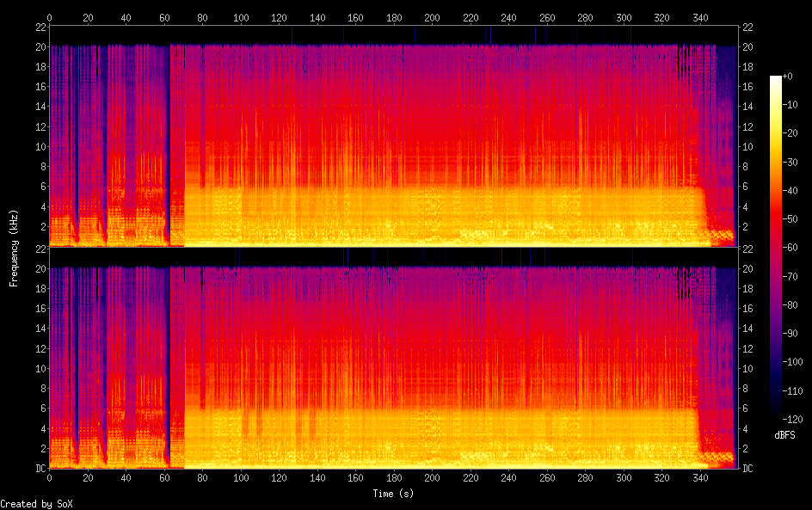Viewport: 812px width, 510px height.
Task: Click the dBFS color scale gradient bar
Action: coord(775,248)
